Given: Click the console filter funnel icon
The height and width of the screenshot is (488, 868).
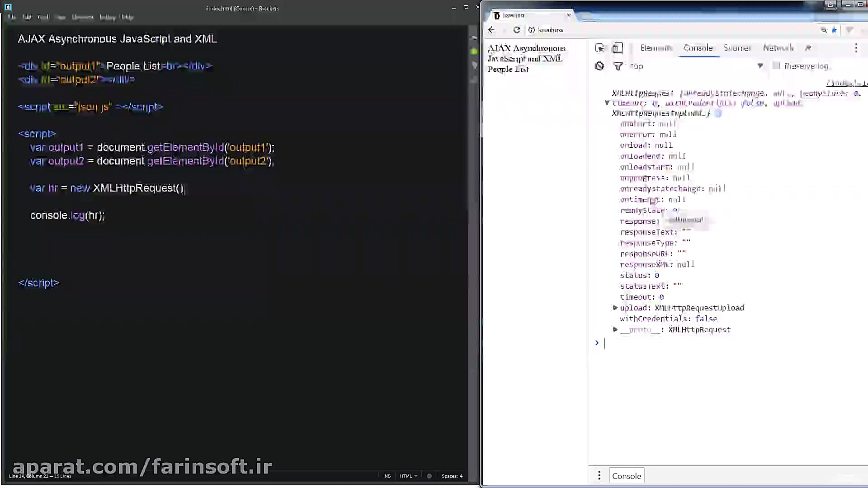Looking at the screenshot, I should tap(618, 66).
